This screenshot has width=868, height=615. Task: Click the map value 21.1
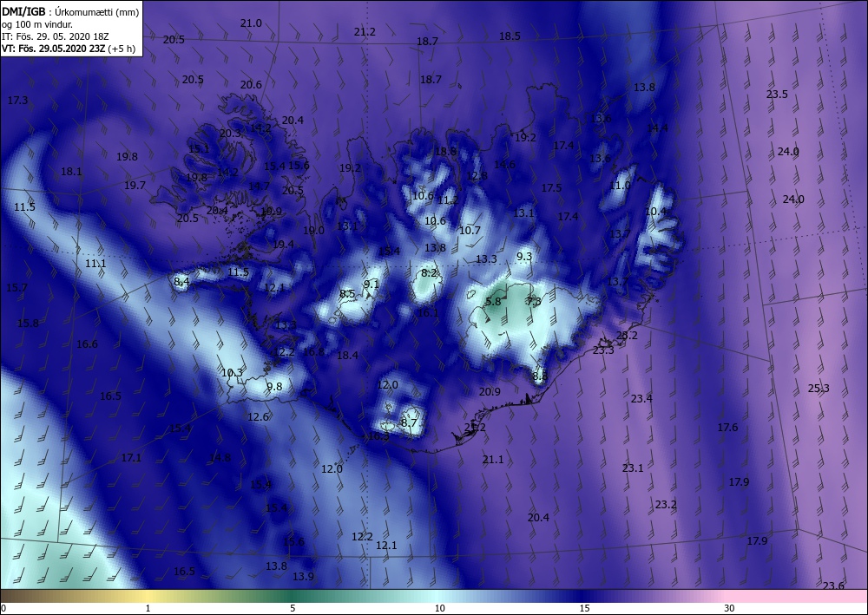coord(493,460)
